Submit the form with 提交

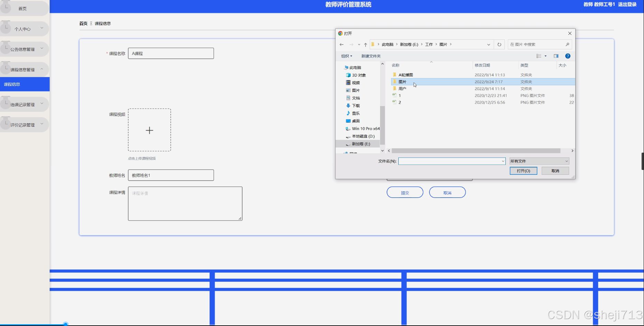click(405, 192)
